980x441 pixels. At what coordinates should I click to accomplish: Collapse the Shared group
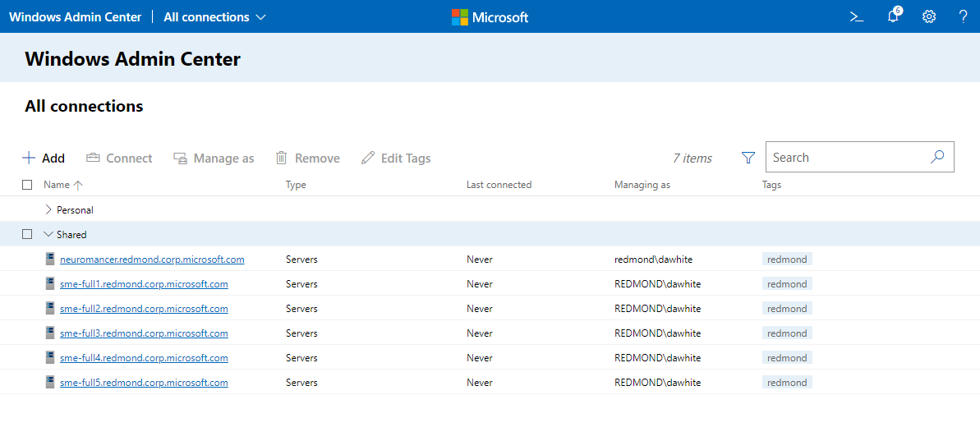48,234
